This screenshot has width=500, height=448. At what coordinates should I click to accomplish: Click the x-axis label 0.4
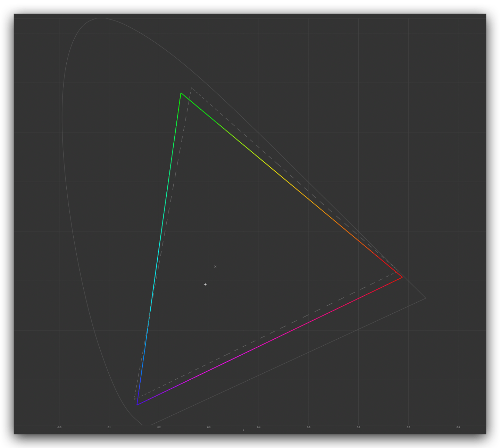pos(259,427)
